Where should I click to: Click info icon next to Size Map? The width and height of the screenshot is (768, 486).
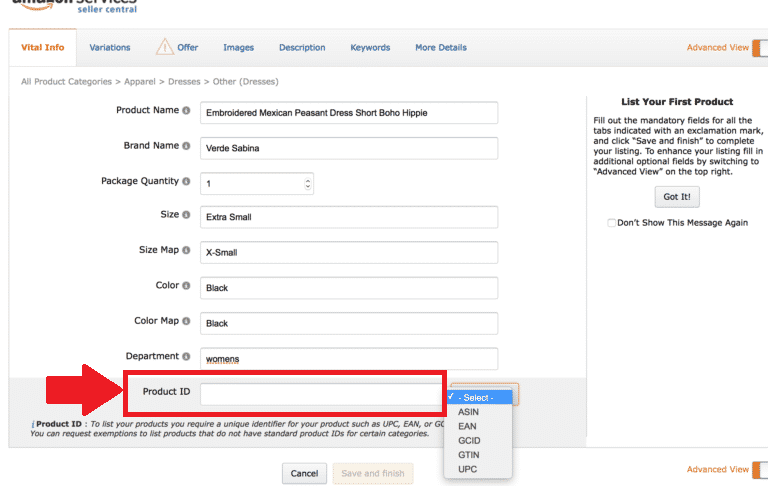[186, 250]
